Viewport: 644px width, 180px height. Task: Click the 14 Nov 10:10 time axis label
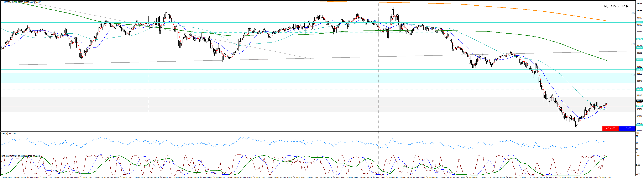(x=246, y=178)
